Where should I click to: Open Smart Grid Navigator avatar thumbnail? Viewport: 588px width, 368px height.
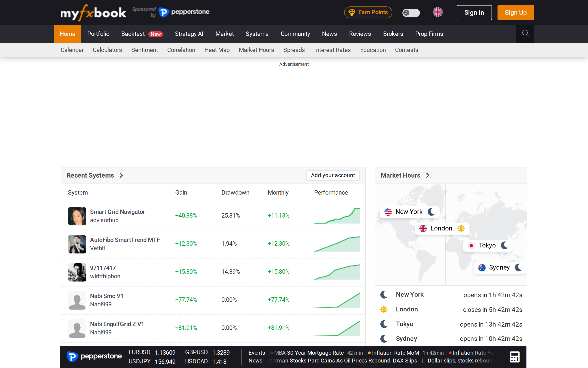tap(77, 216)
